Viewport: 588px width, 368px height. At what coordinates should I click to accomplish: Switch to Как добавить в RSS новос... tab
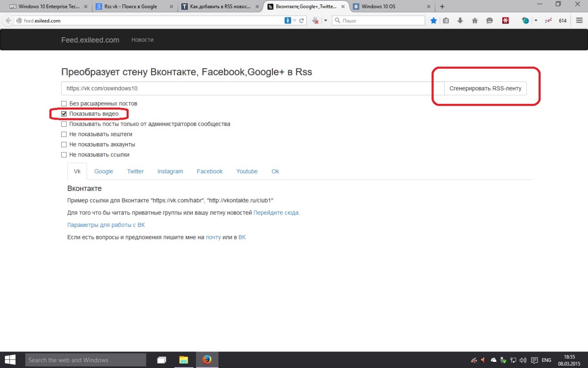click(x=220, y=7)
